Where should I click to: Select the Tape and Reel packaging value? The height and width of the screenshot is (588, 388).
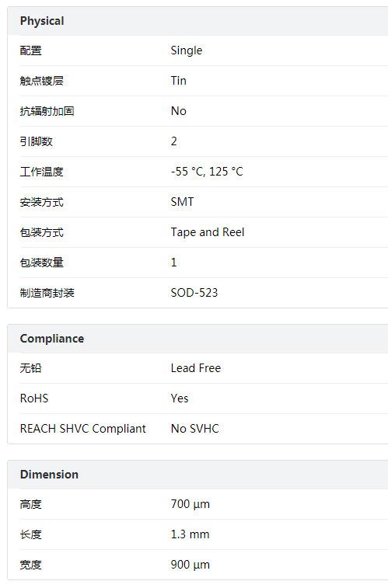(x=208, y=232)
